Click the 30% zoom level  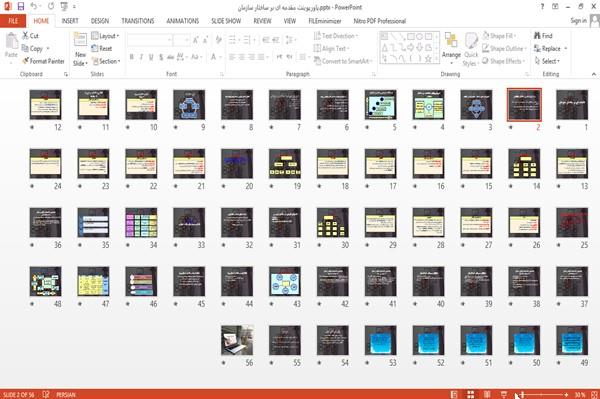[580, 394]
